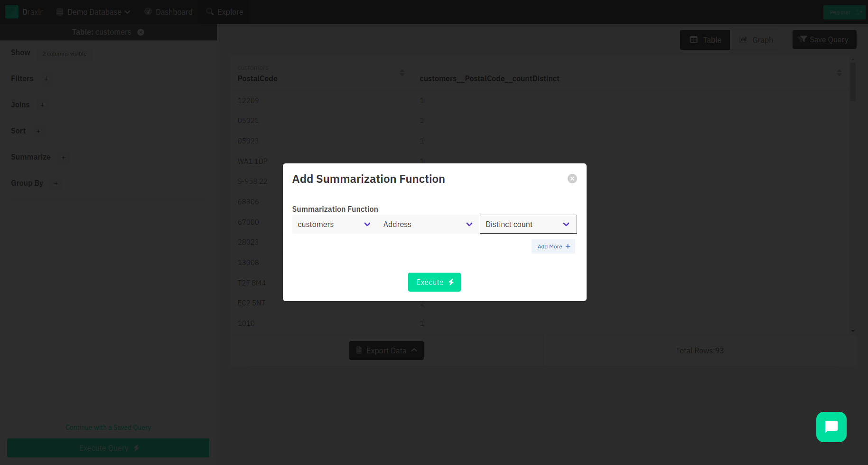Click Continue with a Saved Query link

108,427
